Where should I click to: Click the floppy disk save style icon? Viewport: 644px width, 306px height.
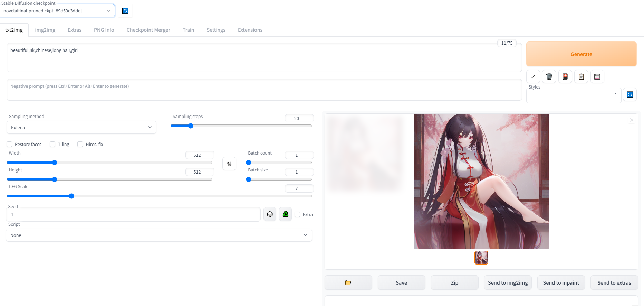[x=597, y=77]
